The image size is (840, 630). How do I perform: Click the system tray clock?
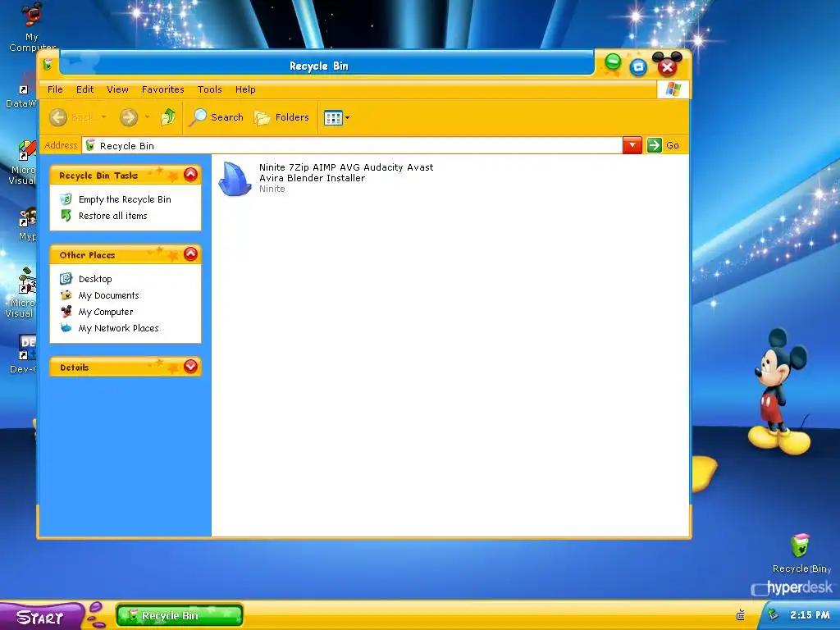(810, 615)
